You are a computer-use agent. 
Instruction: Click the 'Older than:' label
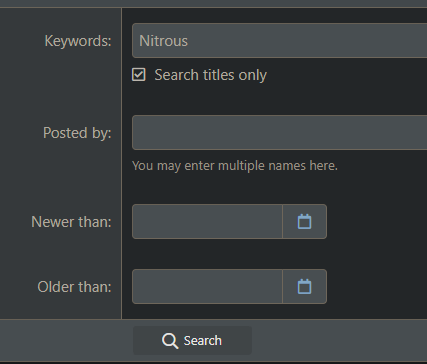click(74, 287)
